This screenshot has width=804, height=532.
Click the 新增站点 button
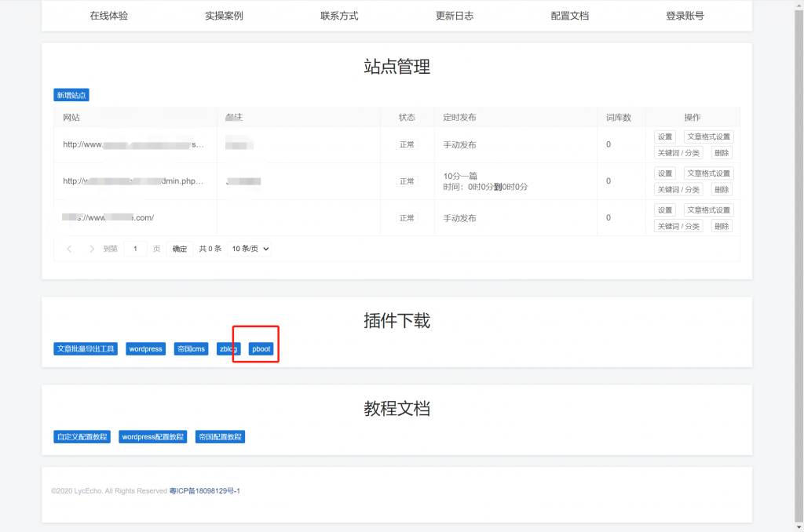pos(71,95)
